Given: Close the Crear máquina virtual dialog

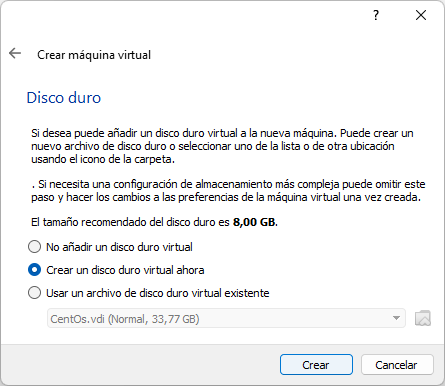Looking at the screenshot, I should tap(421, 15).
